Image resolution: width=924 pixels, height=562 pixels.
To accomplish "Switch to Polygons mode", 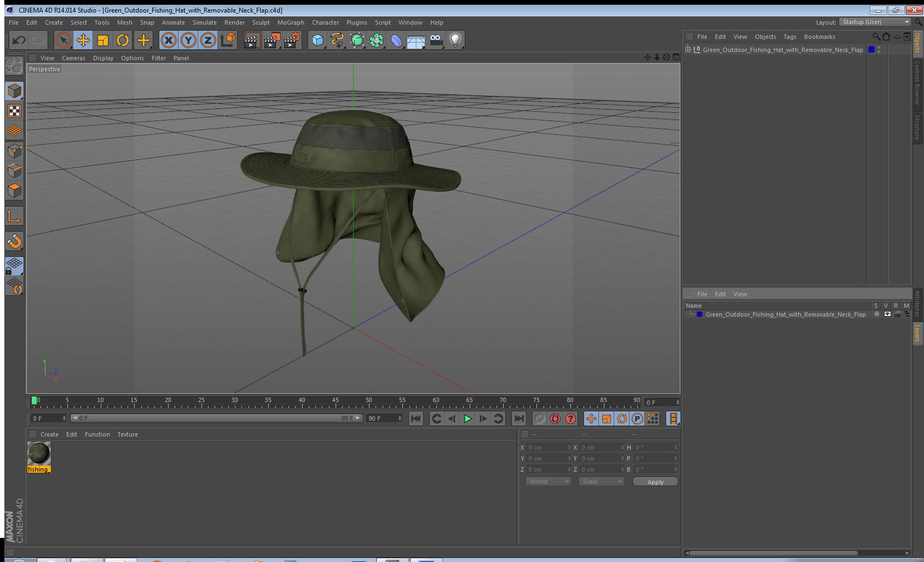I will pyautogui.click(x=14, y=190).
